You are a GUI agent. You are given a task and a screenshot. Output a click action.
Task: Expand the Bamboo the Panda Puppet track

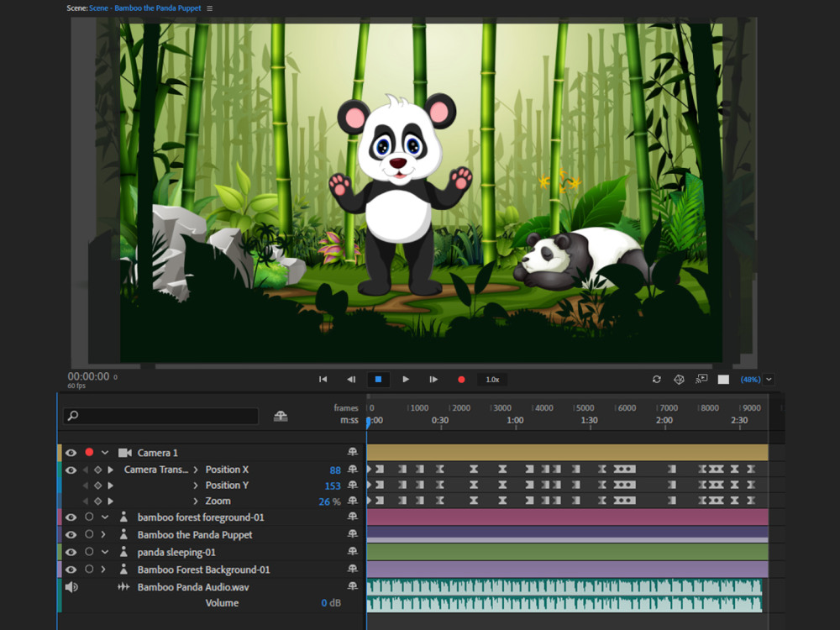[x=103, y=534]
